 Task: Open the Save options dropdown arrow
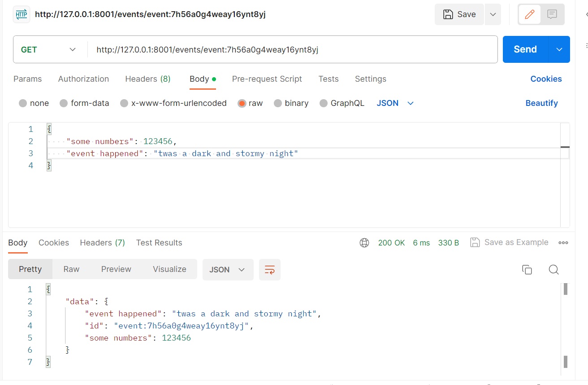tap(493, 14)
